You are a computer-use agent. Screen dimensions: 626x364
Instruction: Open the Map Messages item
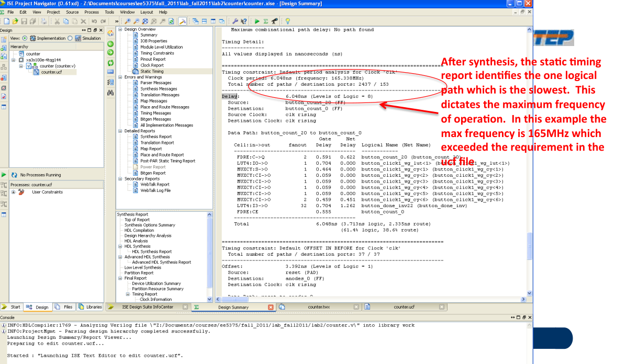pos(153,101)
